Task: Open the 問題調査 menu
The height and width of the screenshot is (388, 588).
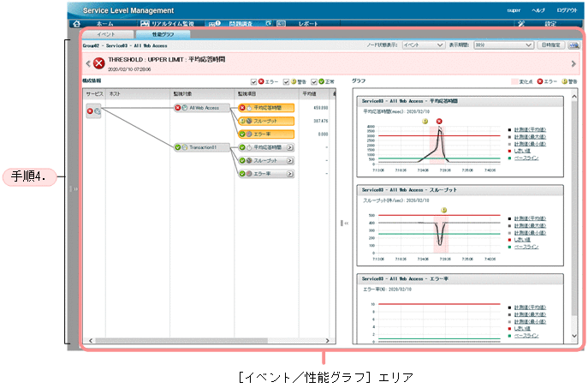Action: pyautogui.click(x=241, y=24)
